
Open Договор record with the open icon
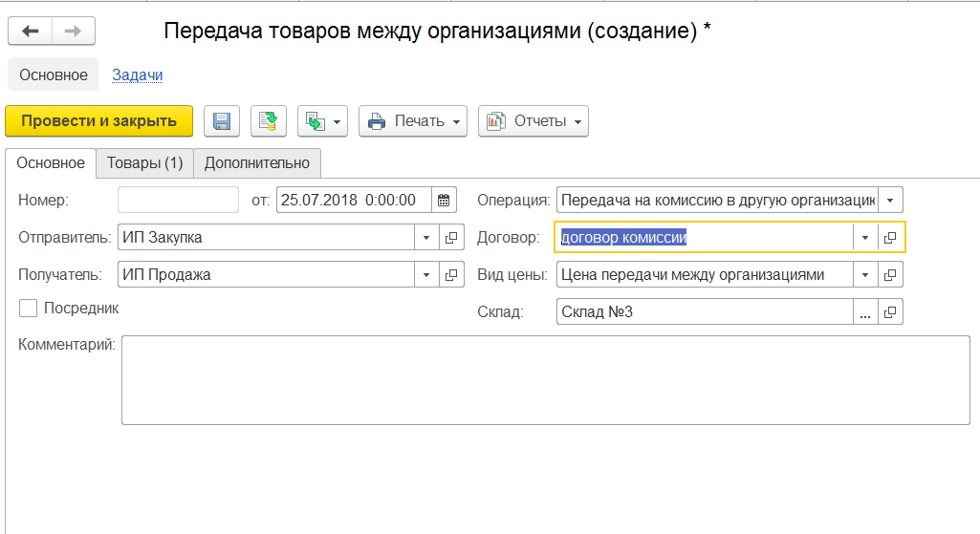click(890, 238)
